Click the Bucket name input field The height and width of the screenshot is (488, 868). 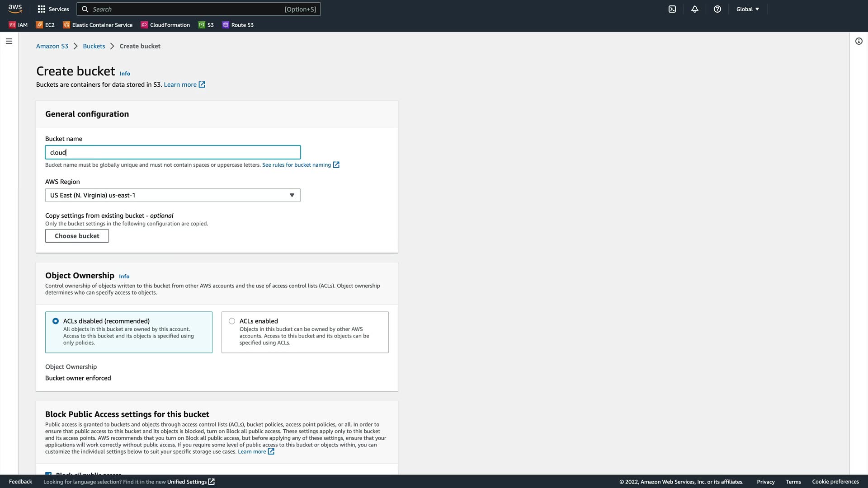(173, 152)
